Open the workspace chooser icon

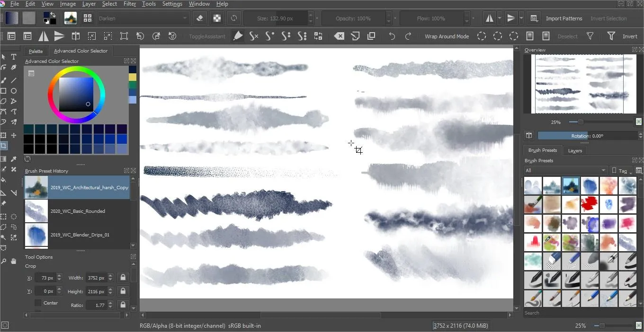pos(534,18)
